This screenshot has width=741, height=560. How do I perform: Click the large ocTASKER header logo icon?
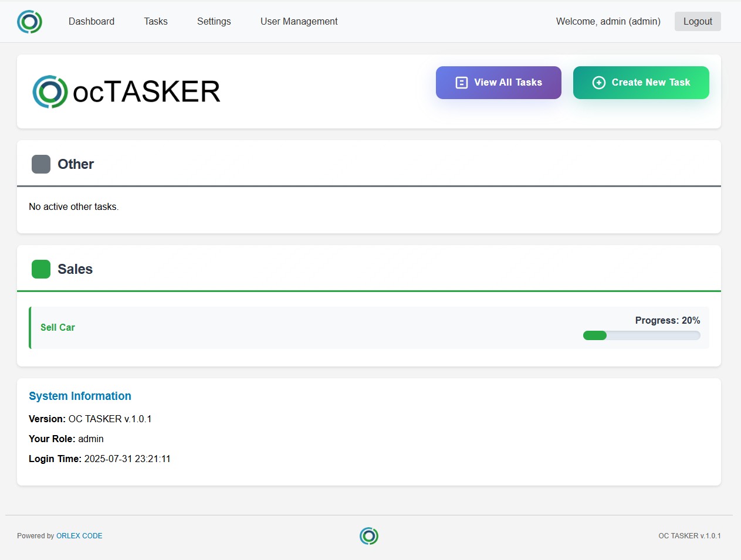50,92
